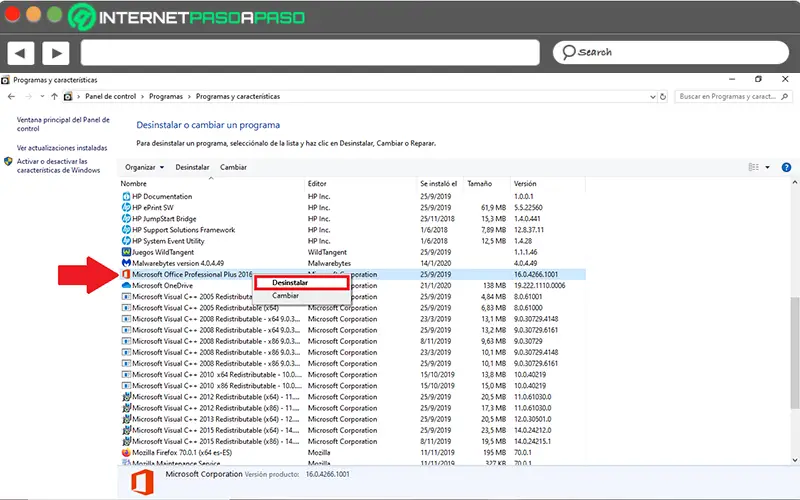Click the HP Documentation program icon
The width and height of the screenshot is (800, 500).
126,196
